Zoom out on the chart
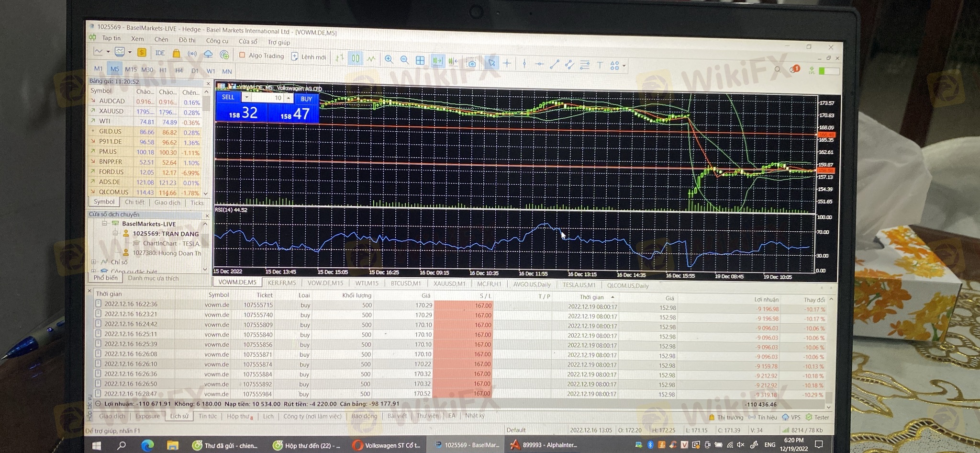 coord(404,60)
